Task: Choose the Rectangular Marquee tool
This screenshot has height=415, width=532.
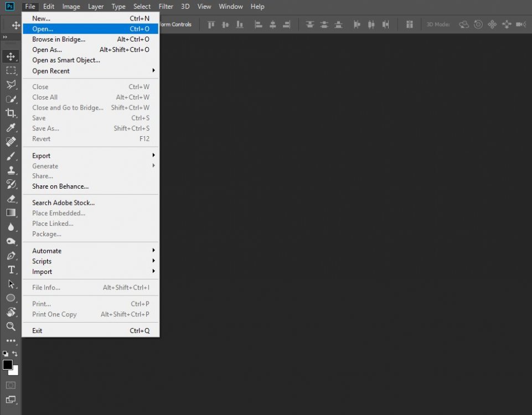Action: [11, 70]
